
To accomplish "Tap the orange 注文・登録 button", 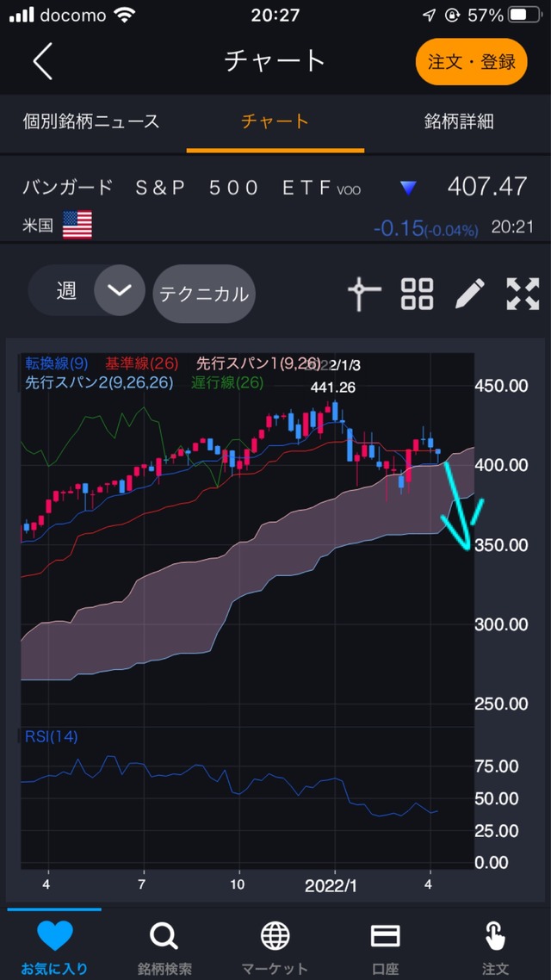I will 472,62.
